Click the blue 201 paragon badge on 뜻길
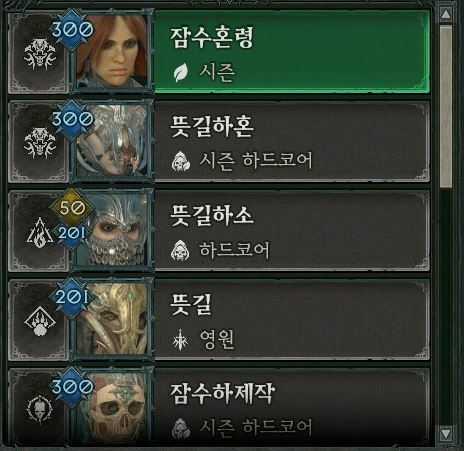Viewport: 464px width, 451px height. click(71, 297)
